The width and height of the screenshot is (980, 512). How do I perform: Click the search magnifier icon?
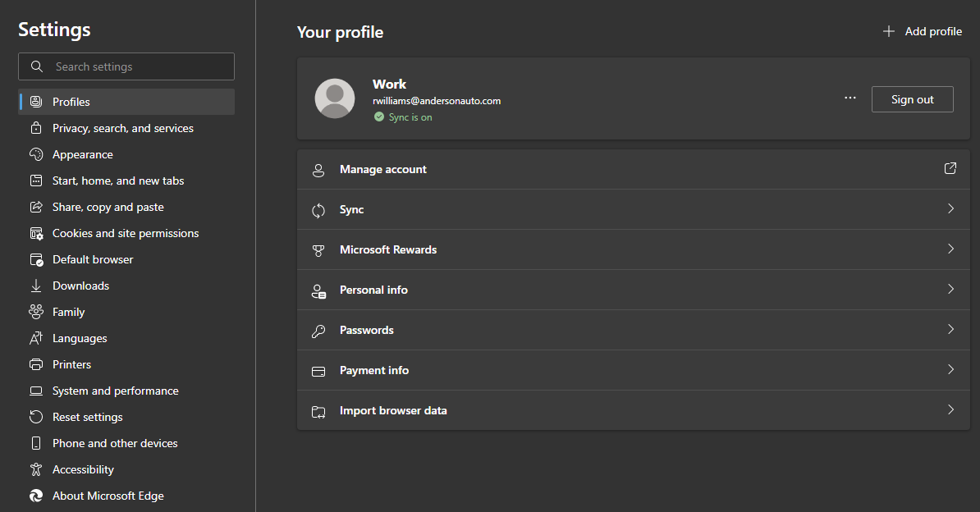click(x=37, y=66)
